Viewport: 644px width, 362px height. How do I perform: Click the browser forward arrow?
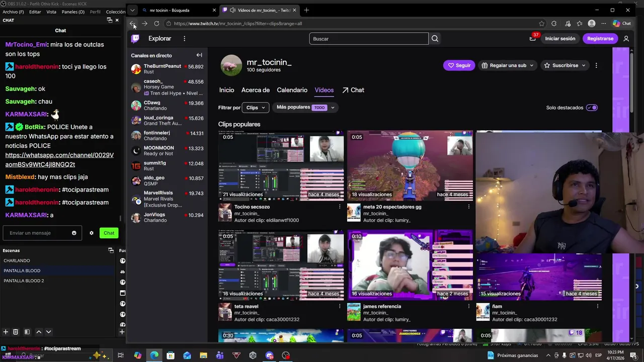[144, 24]
